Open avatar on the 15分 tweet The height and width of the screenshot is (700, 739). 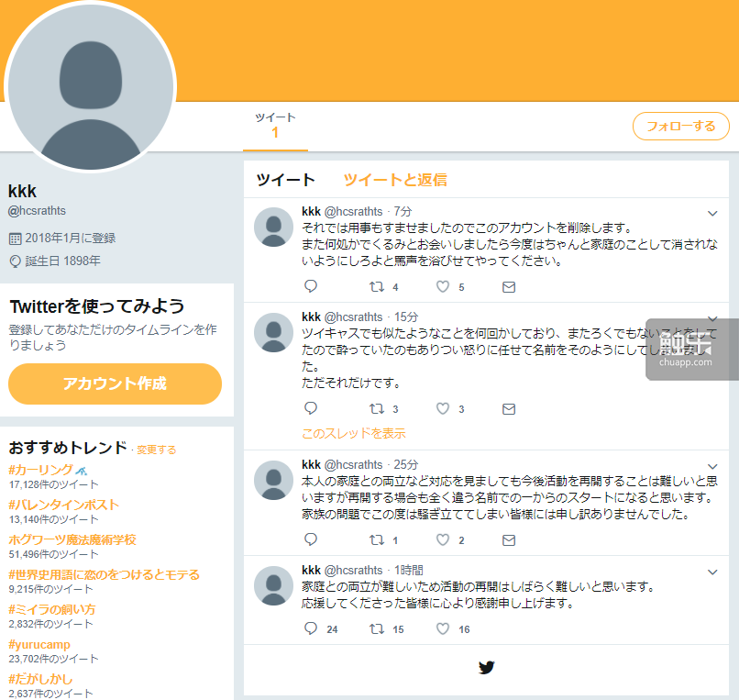click(x=273, y=332)
